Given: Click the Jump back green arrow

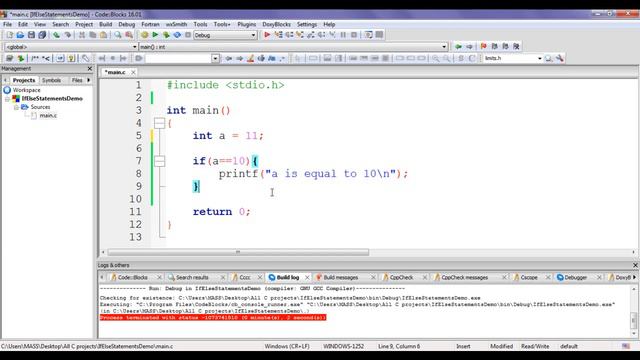Looking at the screenshot, I should (458, 47).
